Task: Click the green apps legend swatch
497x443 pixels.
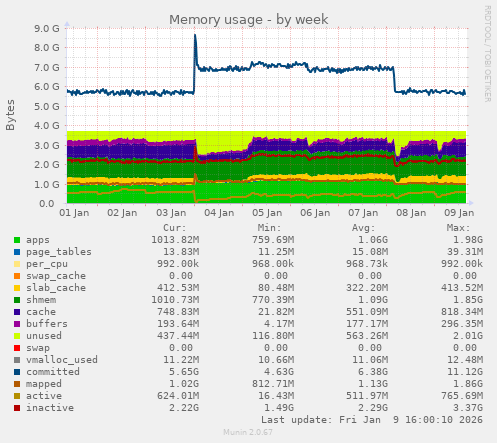Action: coord(17,240)
